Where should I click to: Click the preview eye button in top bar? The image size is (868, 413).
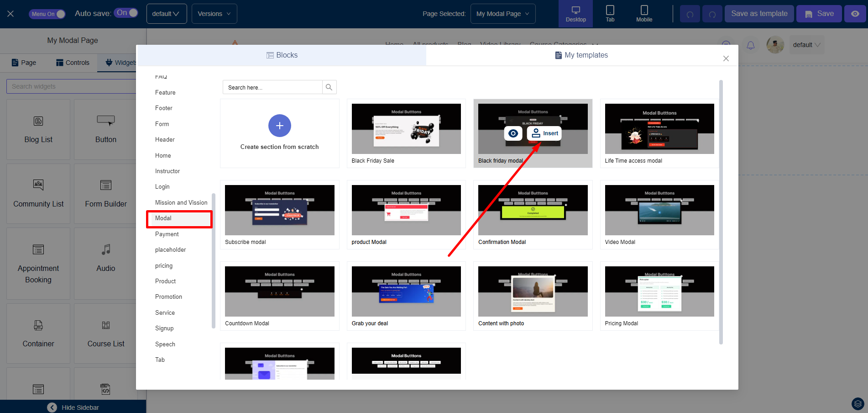pos(855,14)
